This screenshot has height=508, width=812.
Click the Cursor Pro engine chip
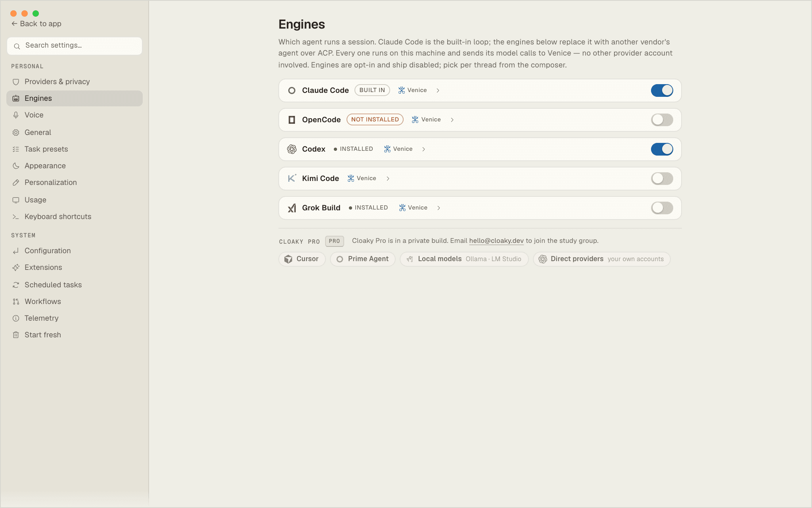[x=302, y=259]
